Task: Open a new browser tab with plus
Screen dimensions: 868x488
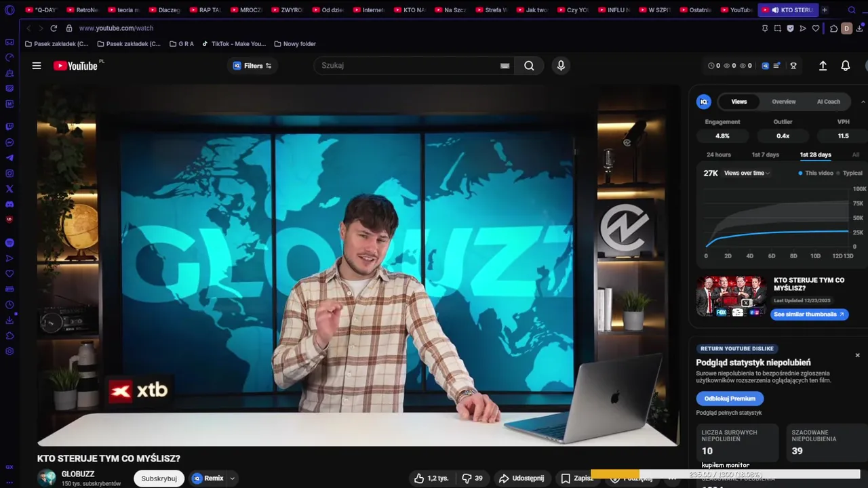Action: click(x=825, y=10)
